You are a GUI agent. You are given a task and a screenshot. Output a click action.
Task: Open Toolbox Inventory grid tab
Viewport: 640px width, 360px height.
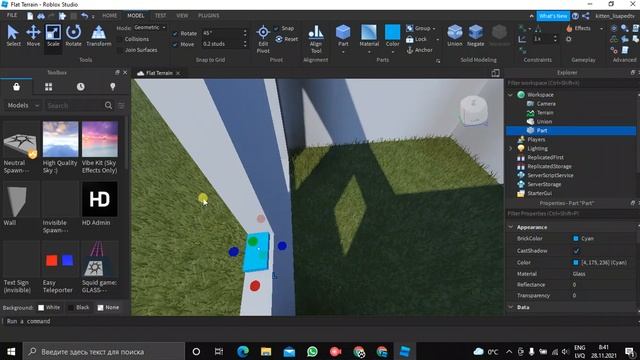(x=49, y=87)
